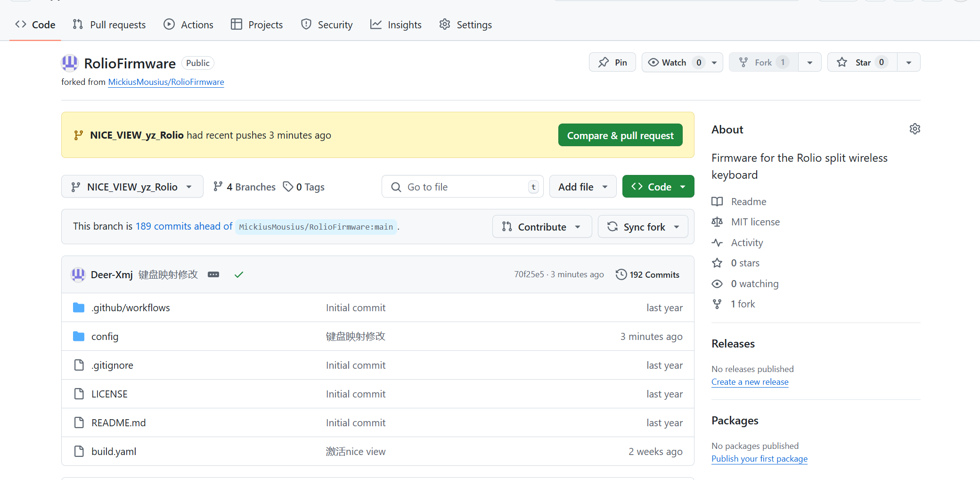980x480 pixels.
Task: Click Deer-Xmj author avatar in commit row
Action: (x=78, y=274)
